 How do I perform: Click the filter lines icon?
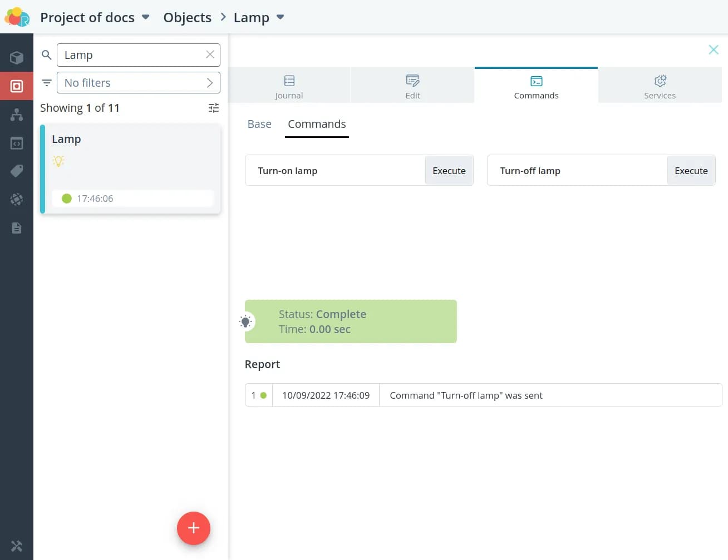coord(47,83)
